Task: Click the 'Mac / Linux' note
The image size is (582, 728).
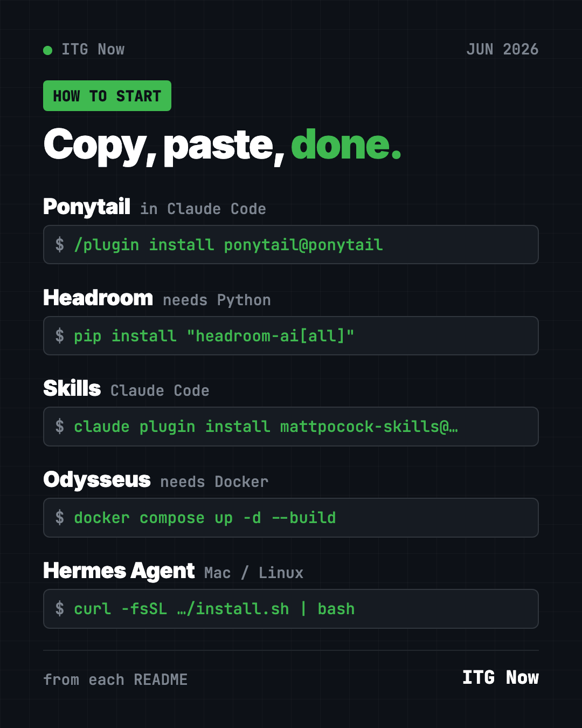Action: (x=254, y=573)
